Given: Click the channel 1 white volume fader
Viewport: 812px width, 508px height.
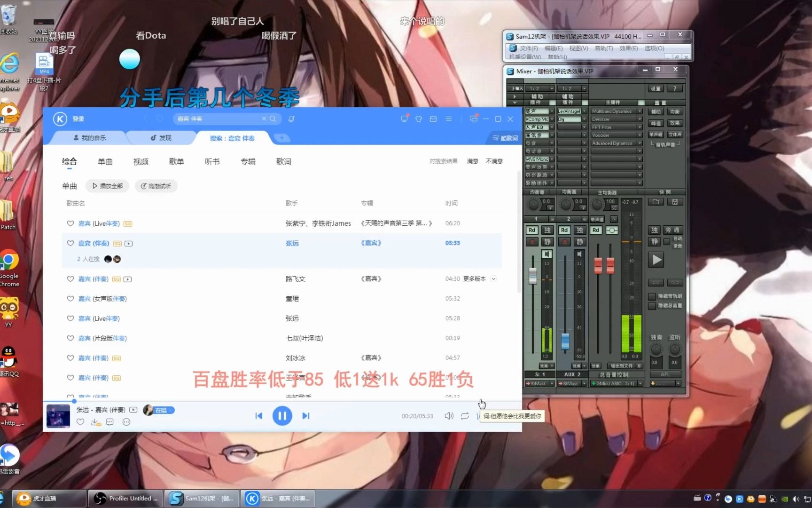Looking at the screenshot, I should (x=532, y=276).
